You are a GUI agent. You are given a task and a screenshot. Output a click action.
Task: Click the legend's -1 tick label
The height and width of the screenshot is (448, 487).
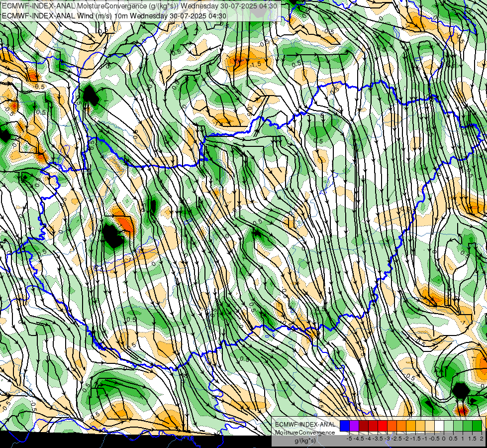click(x=425, y=439)
